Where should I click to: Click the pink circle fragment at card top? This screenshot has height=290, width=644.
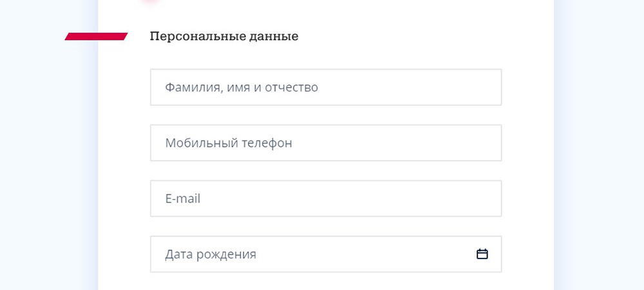click(x=150, y=2)
